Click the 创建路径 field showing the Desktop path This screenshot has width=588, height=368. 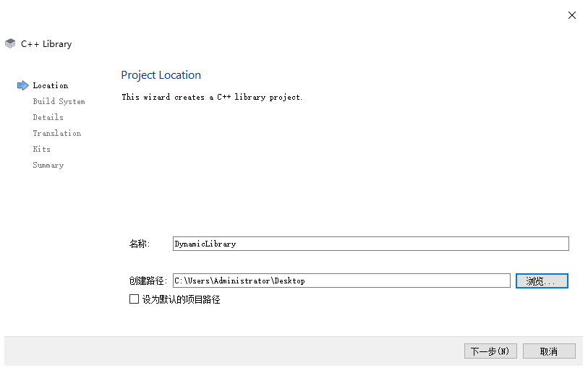tap(341, 281)
